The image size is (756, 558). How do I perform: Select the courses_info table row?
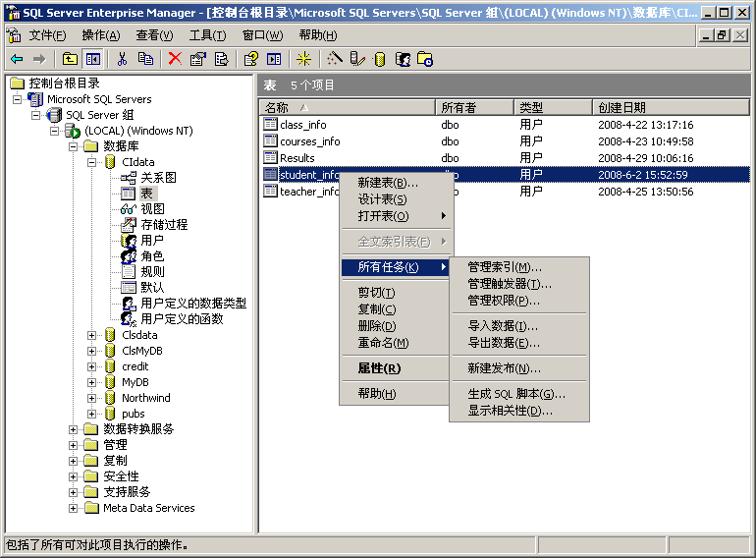(x=506, y=141)
